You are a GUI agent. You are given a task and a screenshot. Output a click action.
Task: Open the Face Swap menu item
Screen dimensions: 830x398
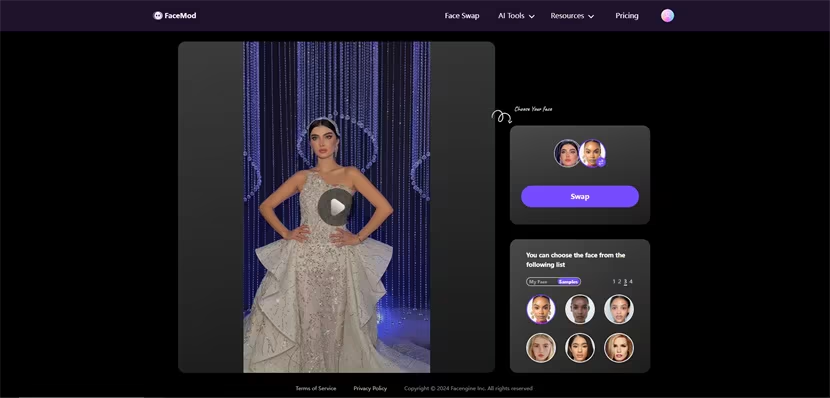462,16
